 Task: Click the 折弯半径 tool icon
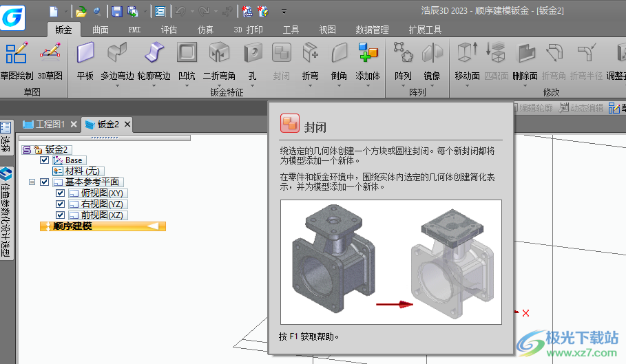[587, 52]
